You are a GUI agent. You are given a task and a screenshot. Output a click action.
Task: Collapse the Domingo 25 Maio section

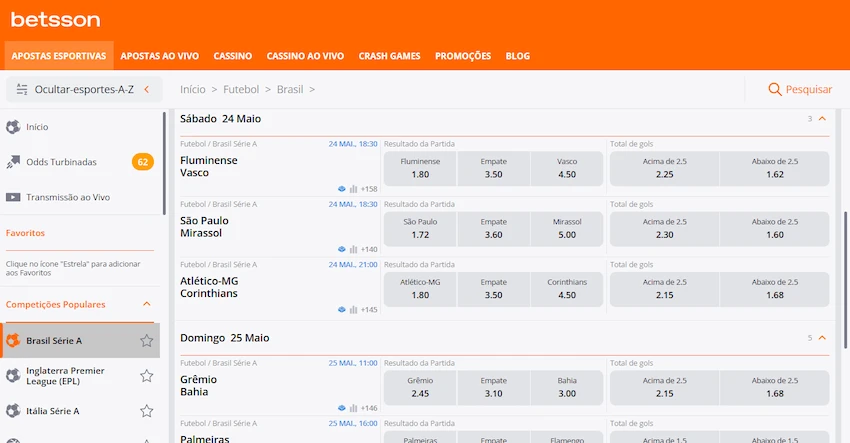[x=822, y=338]
